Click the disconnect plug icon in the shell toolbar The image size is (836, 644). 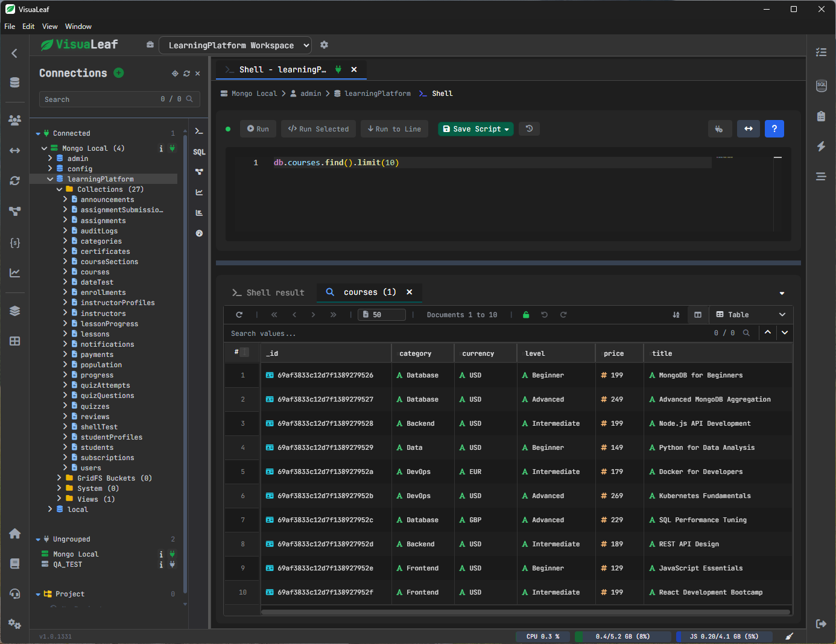tap(719, 129)
